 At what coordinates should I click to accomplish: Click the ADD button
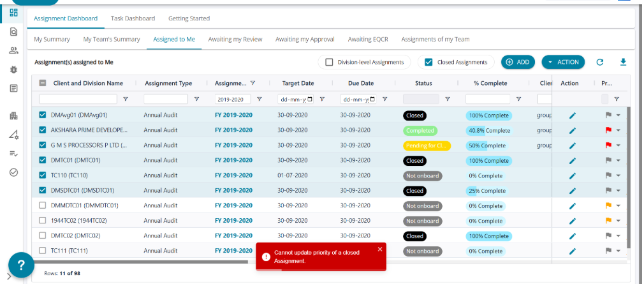point(518,62)
